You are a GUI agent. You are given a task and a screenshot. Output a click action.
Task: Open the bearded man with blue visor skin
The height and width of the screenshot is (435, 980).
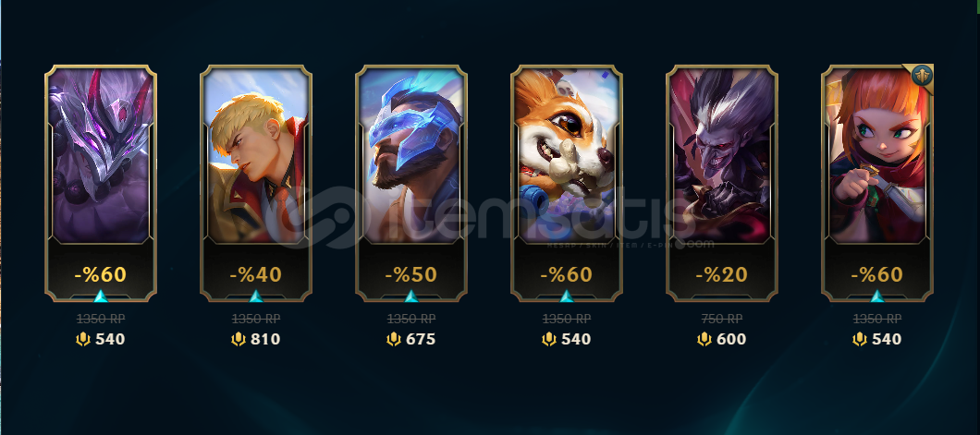coord(411,155)
